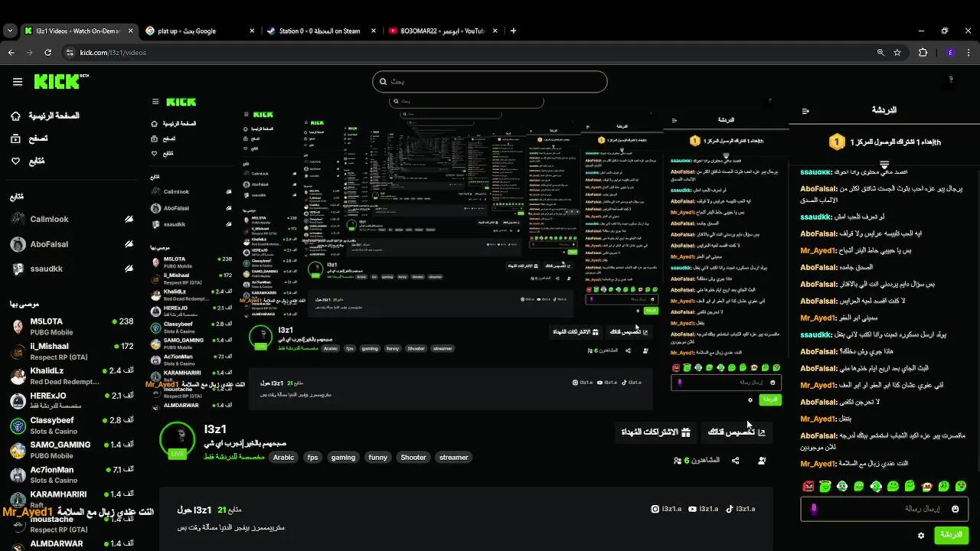The height and width of the screenshot is (551, 980).
Task: Open gifted subscriptions button with gift icon
Action: coord(655,432)
